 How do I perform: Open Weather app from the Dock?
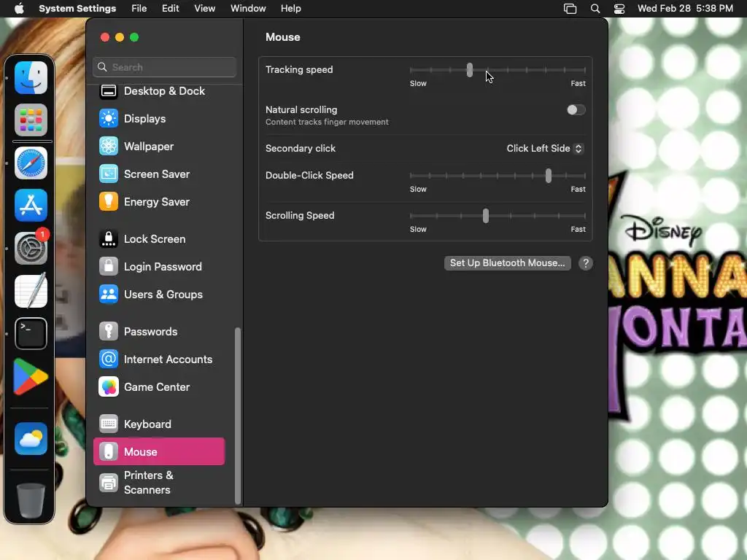pyautogui.click(x=31, y=438)
